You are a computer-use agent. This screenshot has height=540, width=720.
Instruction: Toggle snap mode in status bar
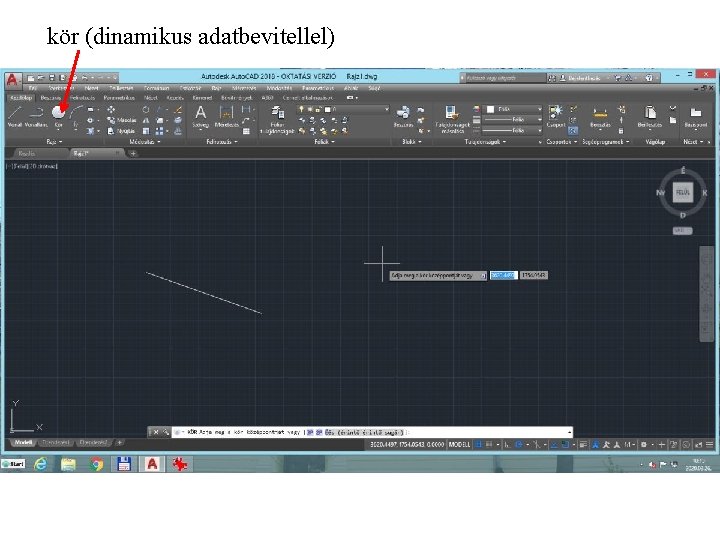pos(489,444)
